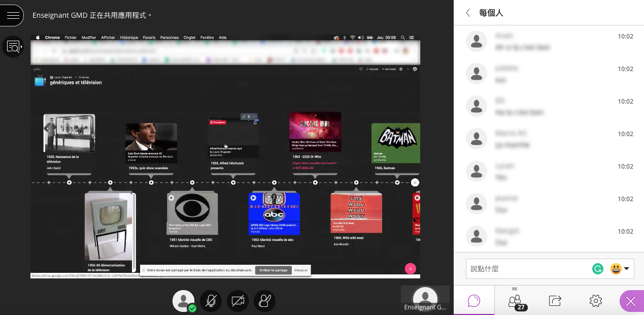The image size is (644, 315).
Task: Click the red Enregistrer button on Hitchcock card
Action: [x=218, y=122]
